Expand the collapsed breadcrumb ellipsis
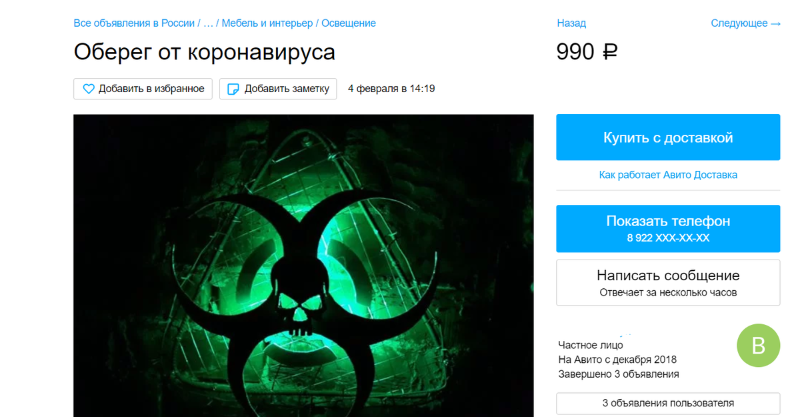Screen dimensions: 800x417 208,23
